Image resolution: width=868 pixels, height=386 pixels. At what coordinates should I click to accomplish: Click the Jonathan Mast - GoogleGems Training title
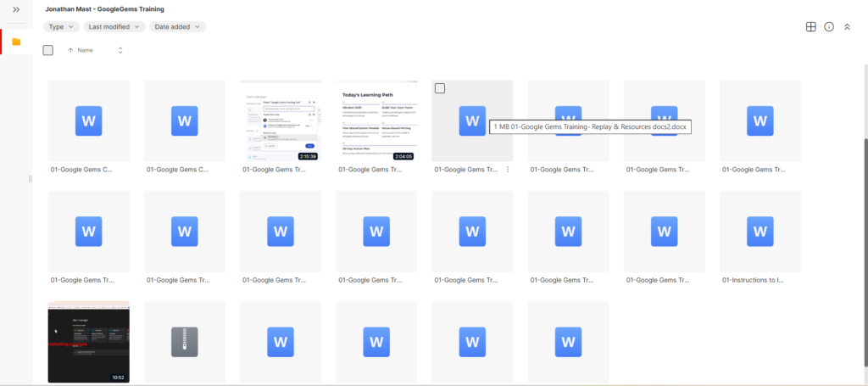pyautogui.click(x=104, y=9)
